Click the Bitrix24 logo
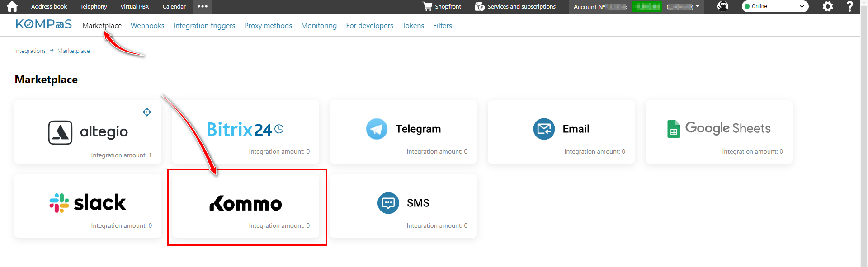The image size is (868, 267). [x=245, y=129]
